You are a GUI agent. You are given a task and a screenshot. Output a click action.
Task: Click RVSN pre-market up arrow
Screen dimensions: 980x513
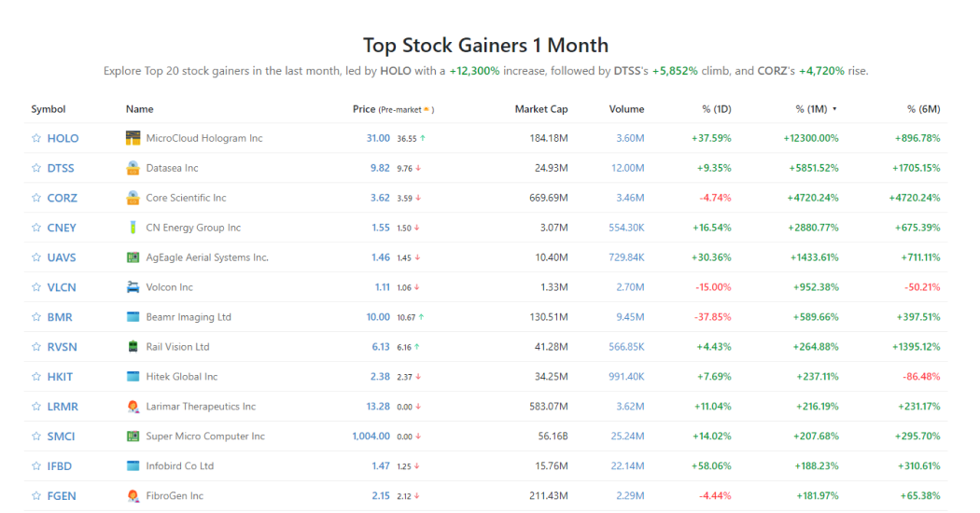(x=417, y=347)
